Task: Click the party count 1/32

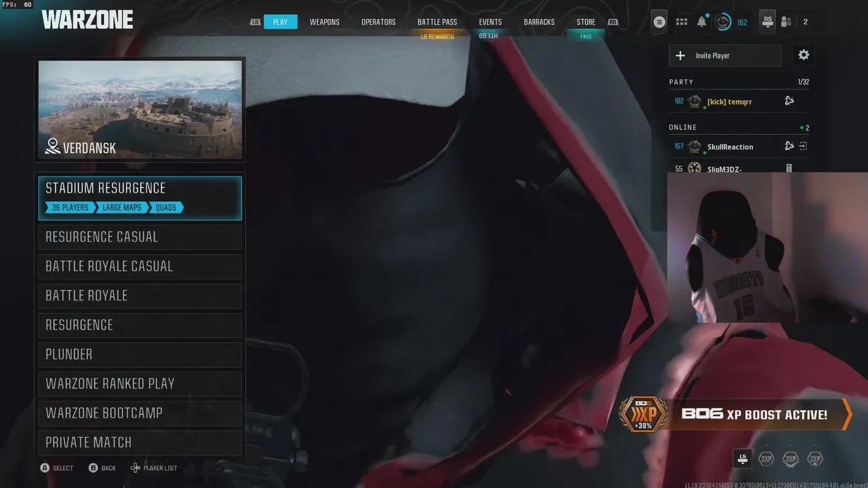Action: [804, 82]
